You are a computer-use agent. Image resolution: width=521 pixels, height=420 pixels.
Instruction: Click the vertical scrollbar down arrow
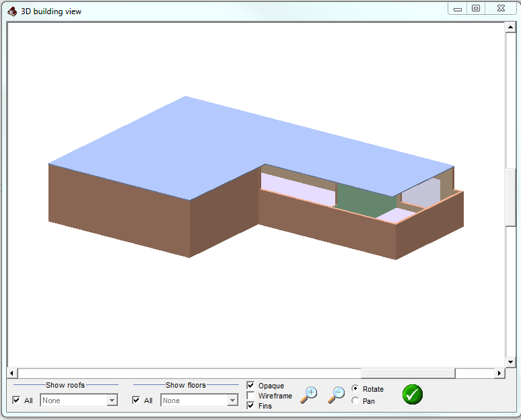point(510,362)
